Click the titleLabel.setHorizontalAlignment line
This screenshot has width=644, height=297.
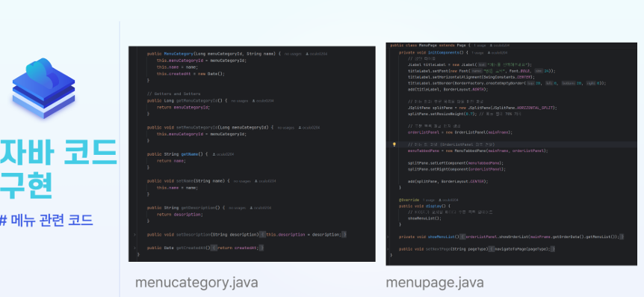point(471,77)
